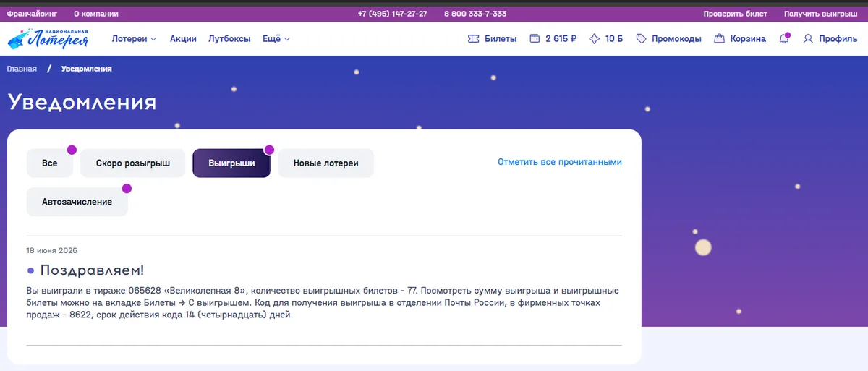Image resolution: width=868 pixels, height=371 pixels.
Task: Select the Скоро розыгрыш tab
Action: (x=133, y=163)
